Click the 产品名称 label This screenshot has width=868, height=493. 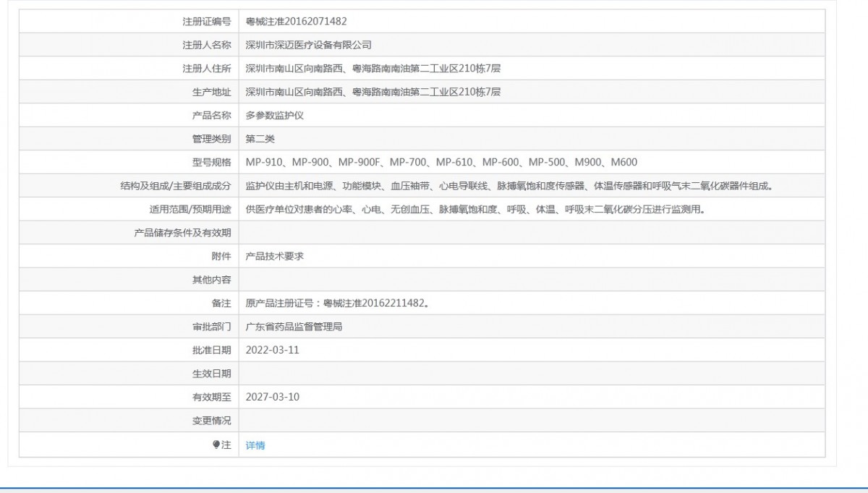coord(212,115)
